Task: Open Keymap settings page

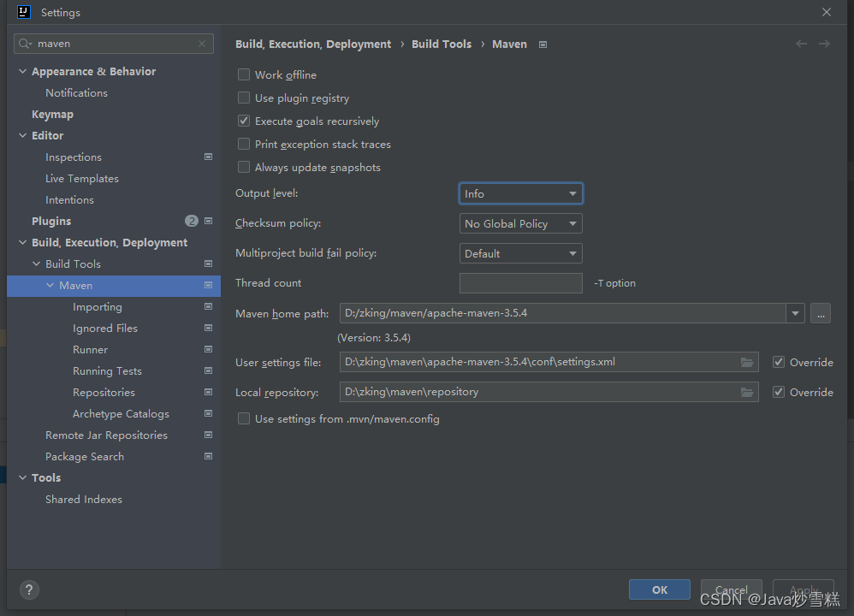Action: (x=52, y=115)
